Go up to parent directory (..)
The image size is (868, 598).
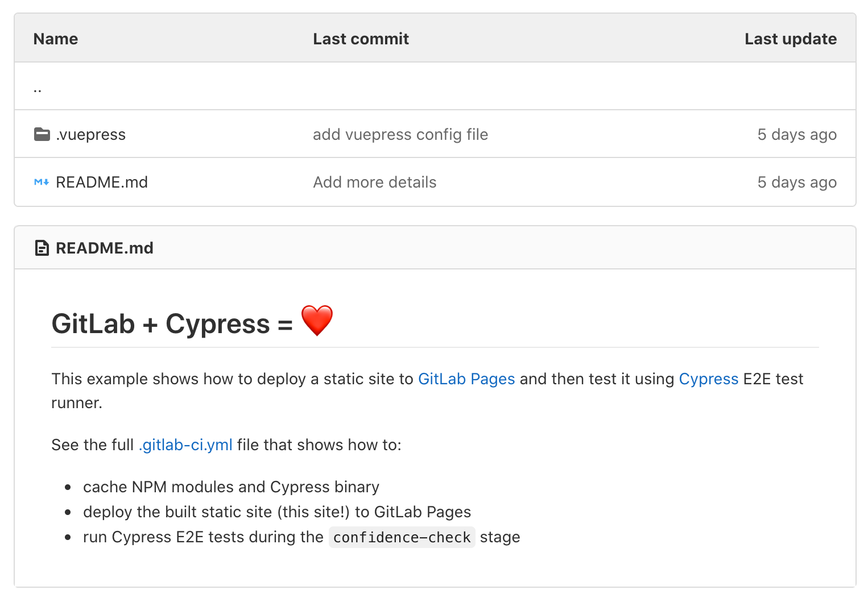coord(38,88)
